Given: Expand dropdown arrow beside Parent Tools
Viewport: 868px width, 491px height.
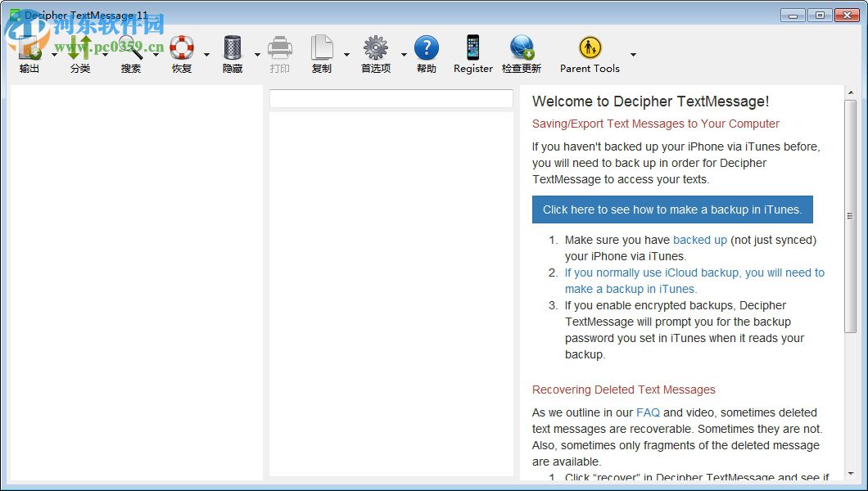Looking at the screenshot, I should point(633,55).
